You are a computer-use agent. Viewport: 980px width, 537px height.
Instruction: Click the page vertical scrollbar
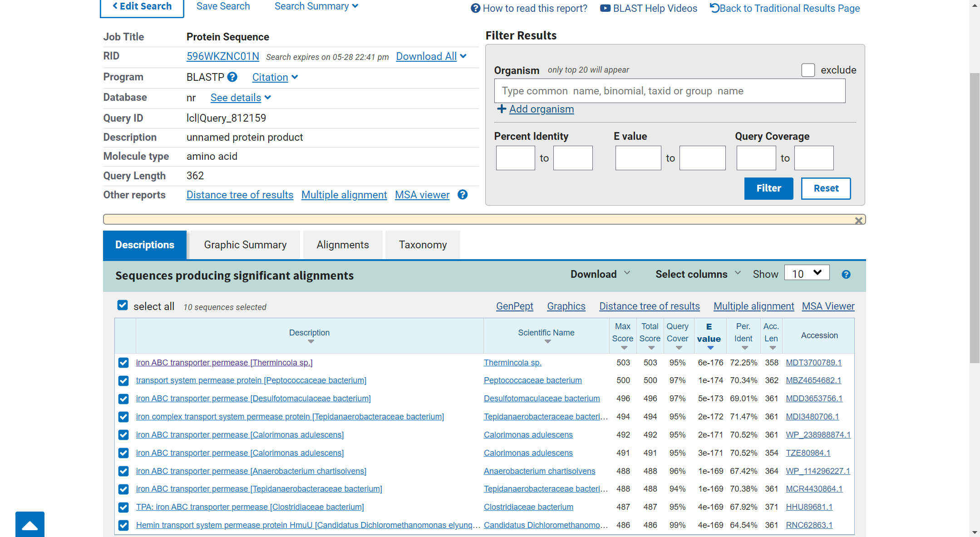click(975, 218)
